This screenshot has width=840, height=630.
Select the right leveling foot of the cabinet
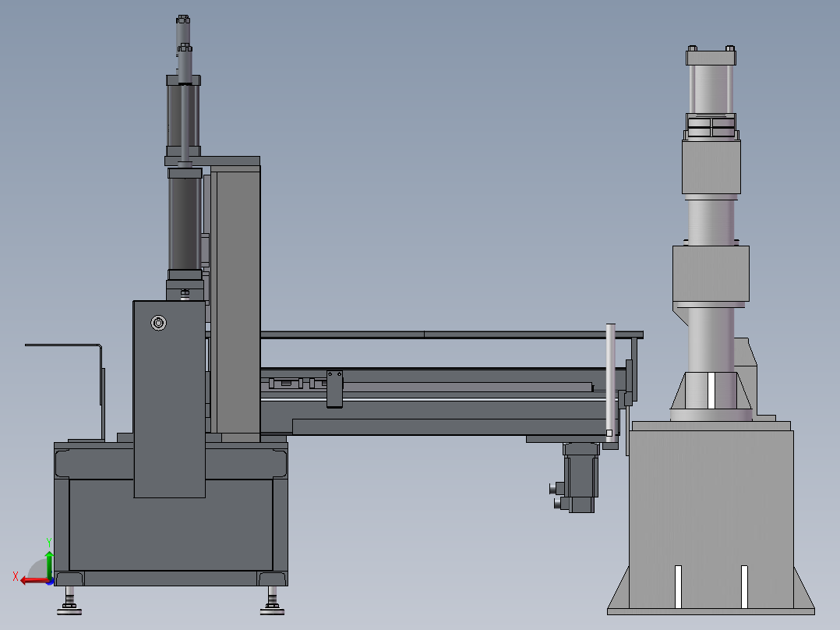tap(273, 600)
